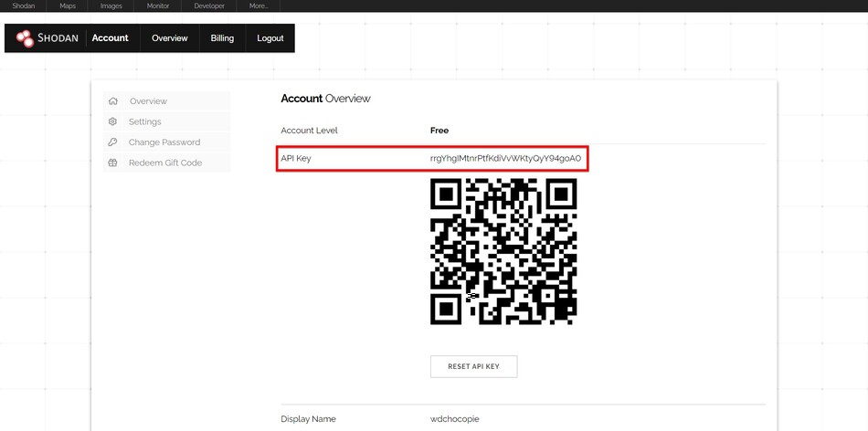Image resolution: width=868 pixels, height=431 pixels.
Task: Click the Account Level label
Action: [x=309, y=131]
